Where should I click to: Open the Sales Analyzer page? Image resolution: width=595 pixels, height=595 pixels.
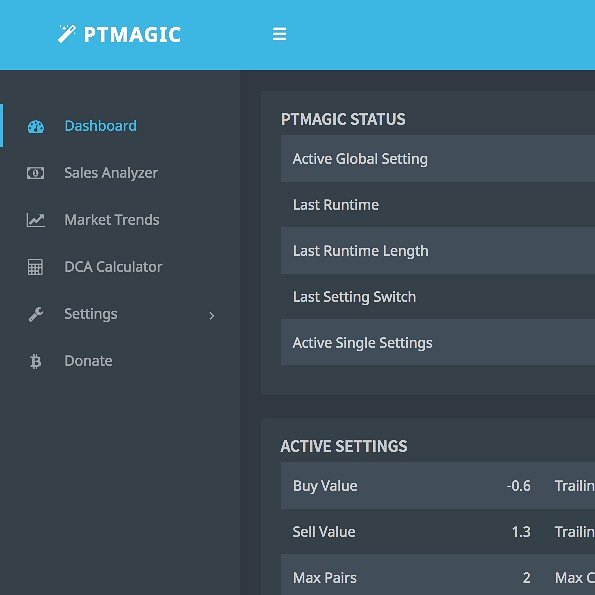coord(111,173)
